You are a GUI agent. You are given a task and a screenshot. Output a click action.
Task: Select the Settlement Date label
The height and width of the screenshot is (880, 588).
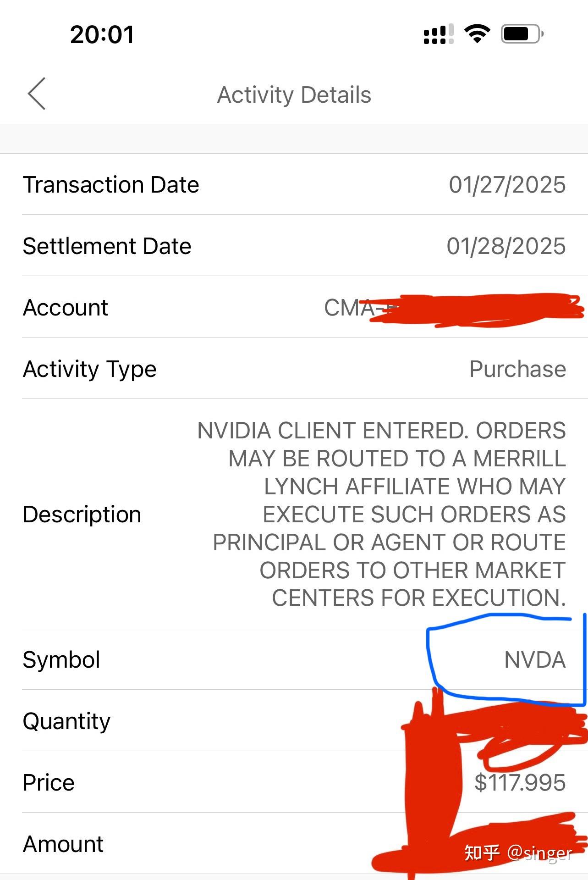tap(107, 246)
